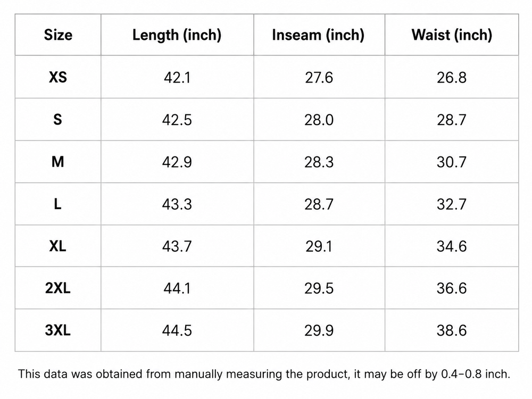Select the 3XL waist value 38.6
This screenshot has width=532, height=399.
tap(452, 330)
